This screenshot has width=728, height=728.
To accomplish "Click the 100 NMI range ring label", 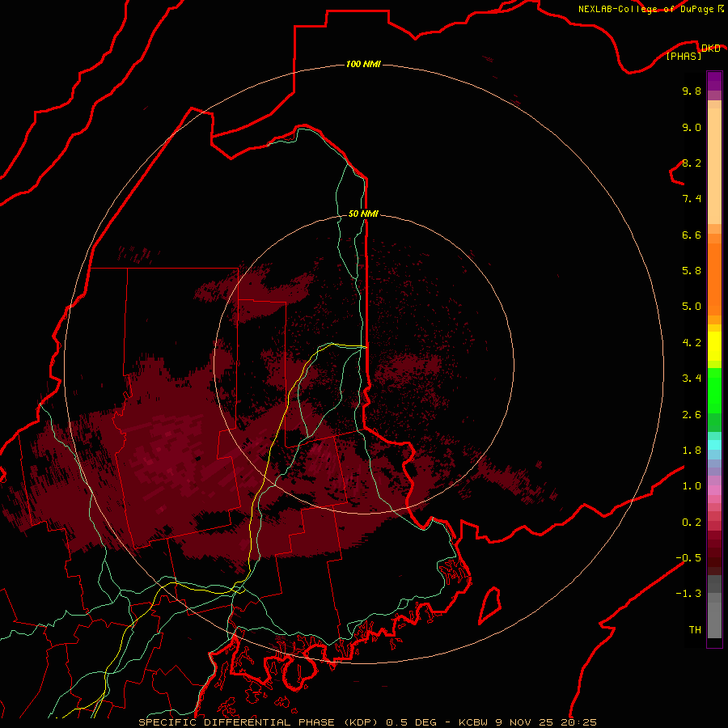I will coord(363,64).
